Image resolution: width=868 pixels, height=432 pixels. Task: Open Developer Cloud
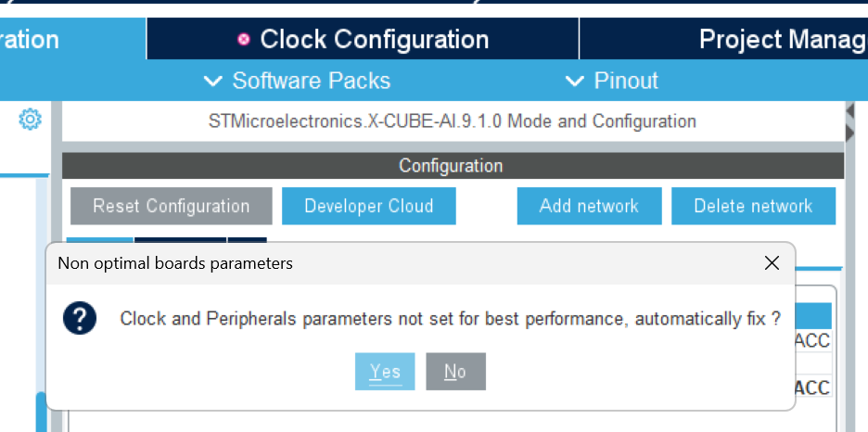368,206
